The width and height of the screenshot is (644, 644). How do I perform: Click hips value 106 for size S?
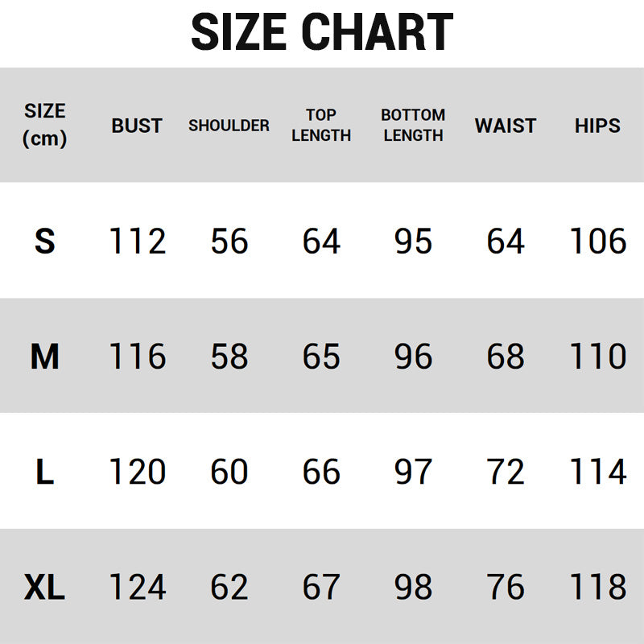(x=597, y=241)
